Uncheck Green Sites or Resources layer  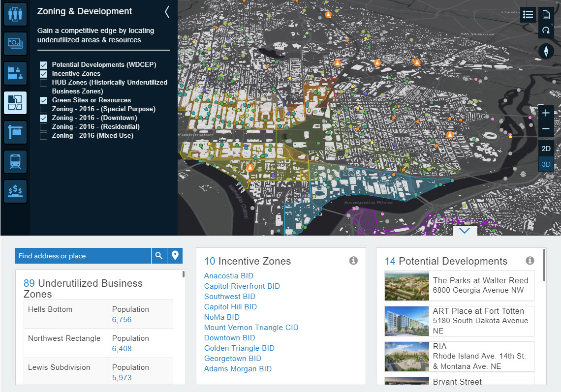pyautogui.click(x=44, y=100)
